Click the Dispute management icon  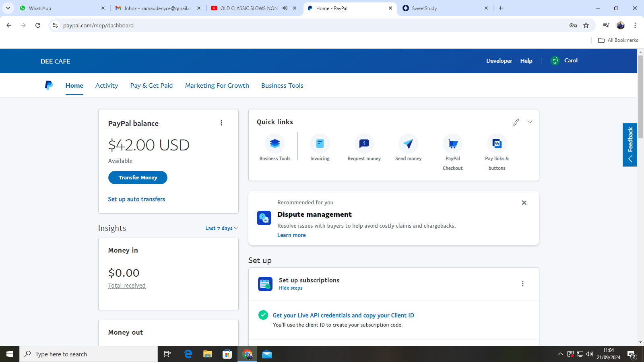tap(264, 218)
